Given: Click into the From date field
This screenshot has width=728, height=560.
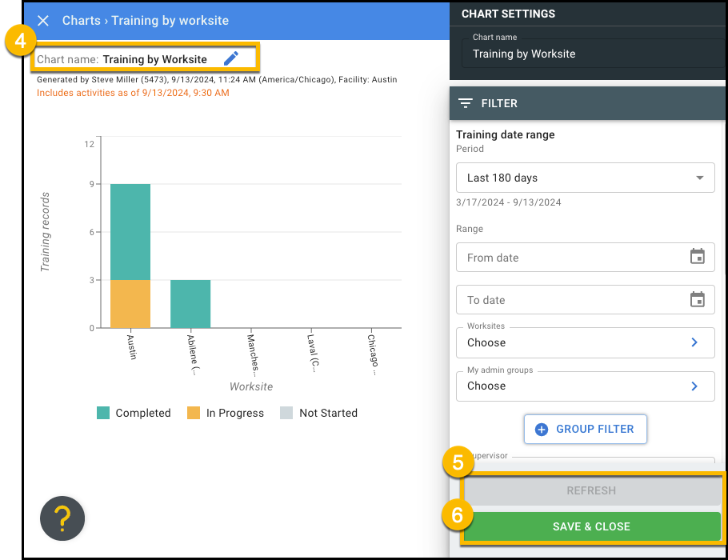Looking at the screenshot, I should click(568, 258).
